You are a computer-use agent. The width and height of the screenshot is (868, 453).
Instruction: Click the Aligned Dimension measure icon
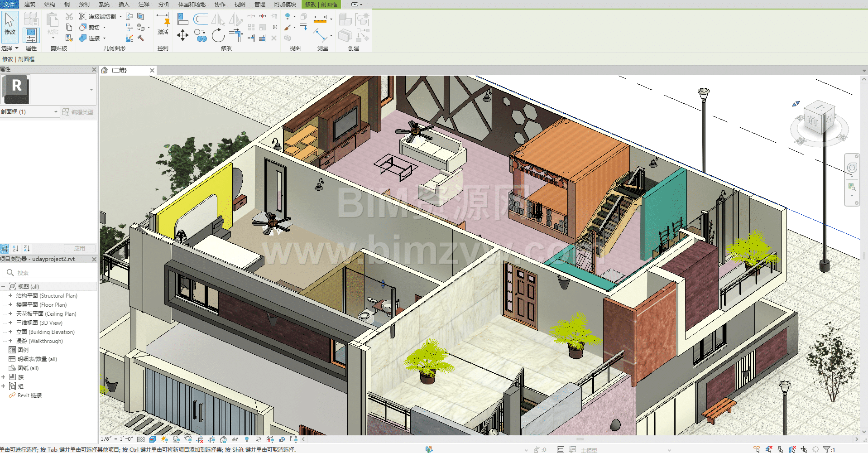coord(320,19)
